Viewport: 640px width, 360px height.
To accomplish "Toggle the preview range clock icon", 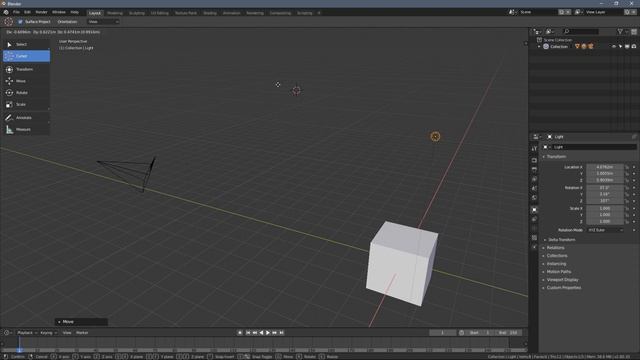I will [x=462, y=333].
